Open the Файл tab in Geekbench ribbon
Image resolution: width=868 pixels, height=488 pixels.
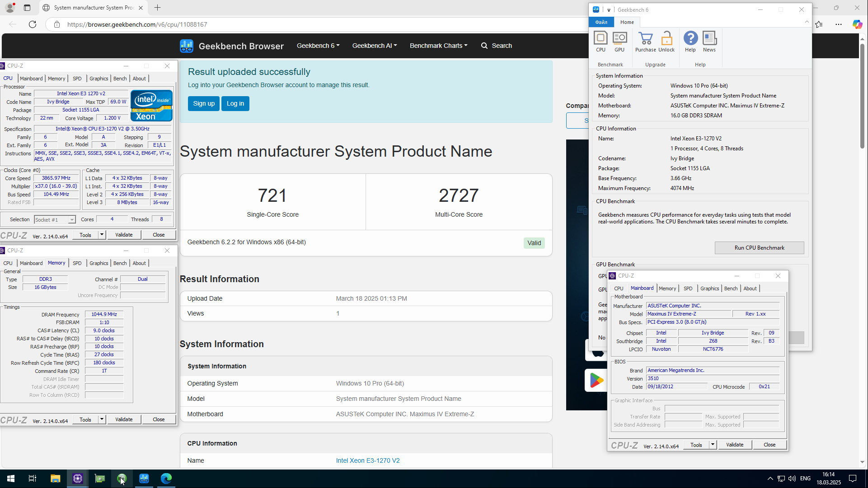pos(601,22)
